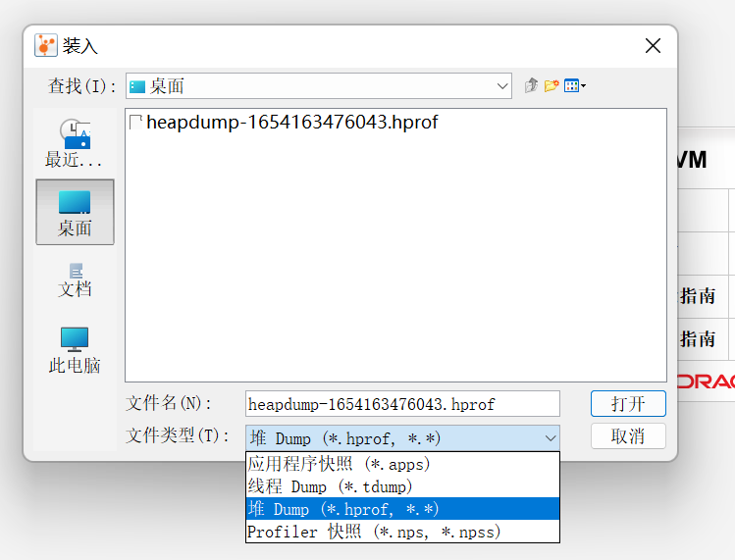This screenshot has width=735, height=560.
Task: Click the 取消 cancel button
Action: click(628, 436)
